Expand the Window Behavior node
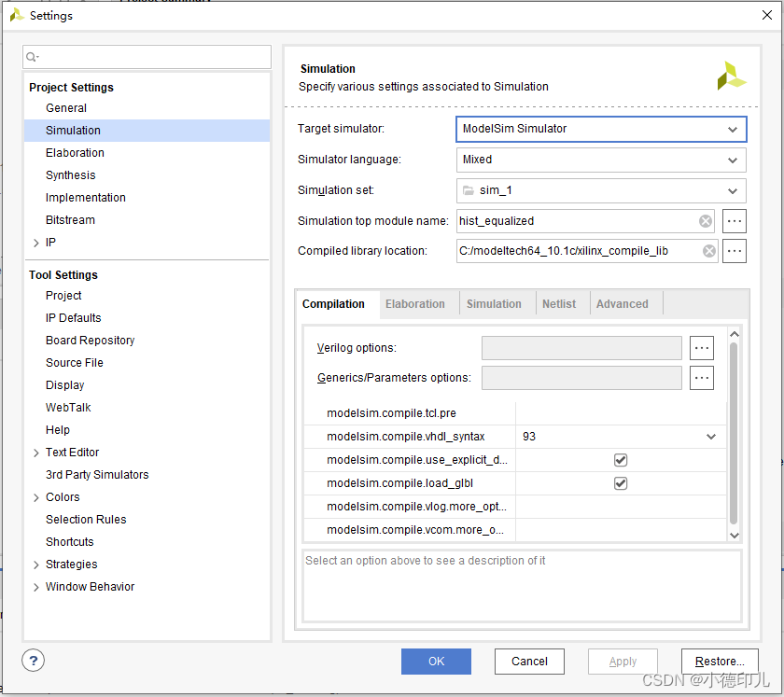784x697 pixels. click(36, 588)
